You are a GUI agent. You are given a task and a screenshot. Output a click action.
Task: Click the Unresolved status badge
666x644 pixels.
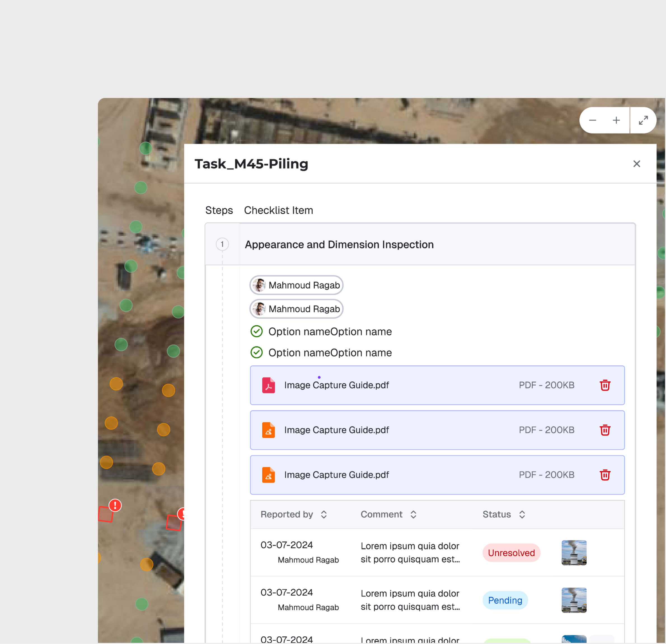point(511,552)
